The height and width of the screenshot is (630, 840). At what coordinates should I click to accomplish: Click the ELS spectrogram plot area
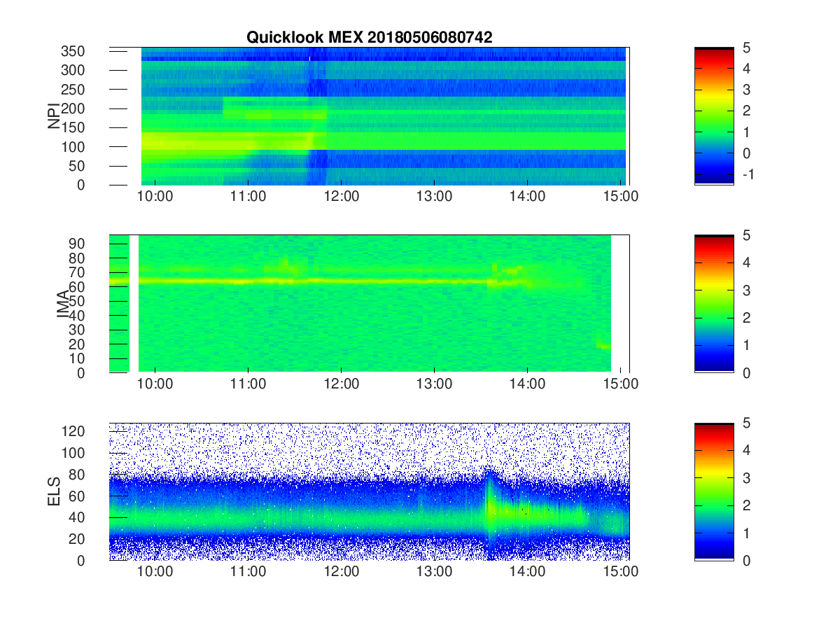pos(369,491)
